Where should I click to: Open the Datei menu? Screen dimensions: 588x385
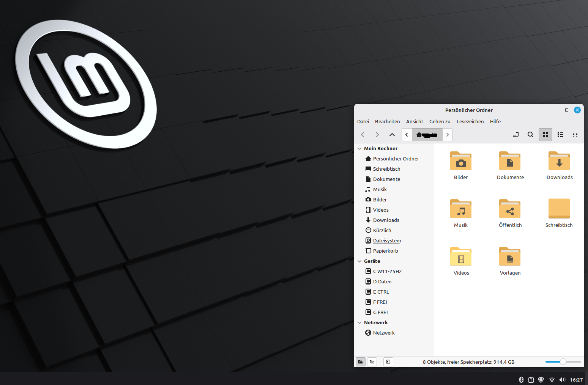pos(363,122)
